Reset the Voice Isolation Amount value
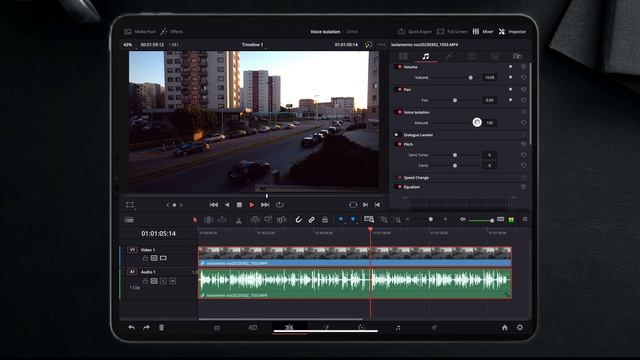Image resolution: width=640 pixels, height=360 pixels. [524, 122]
